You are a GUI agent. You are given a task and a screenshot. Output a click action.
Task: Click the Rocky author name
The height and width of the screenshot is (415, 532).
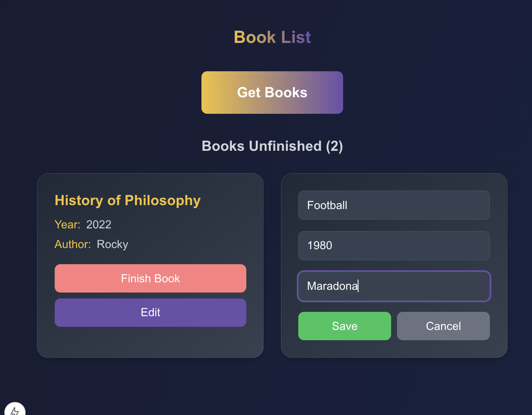click(x=113, y=245)
